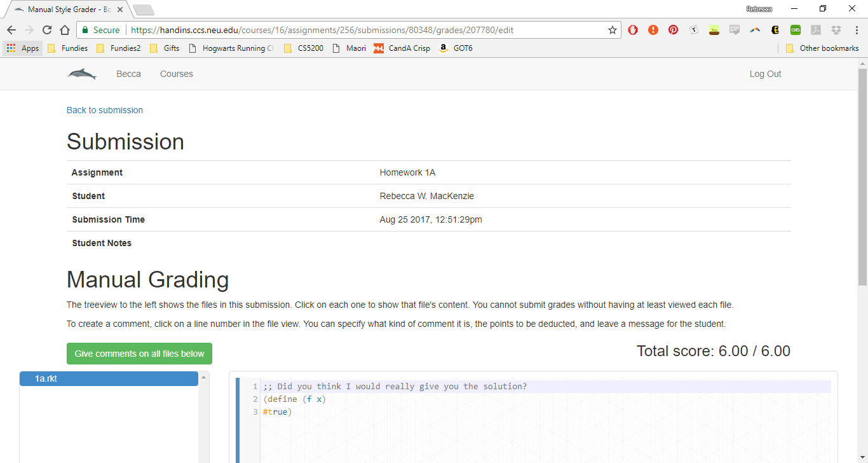Select the 1a.rkt file in treeview
868x463 pixels.
click(109, 378)
